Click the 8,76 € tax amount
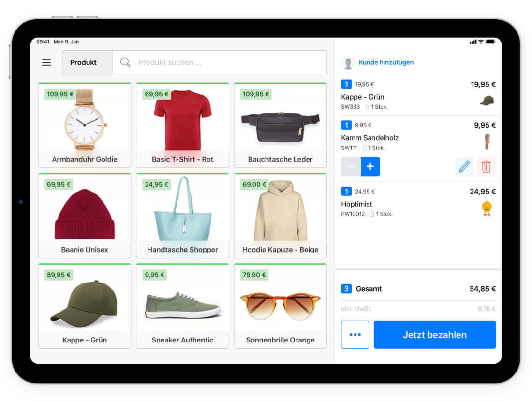This screenshot has width=532, height=402. (487, 309)
